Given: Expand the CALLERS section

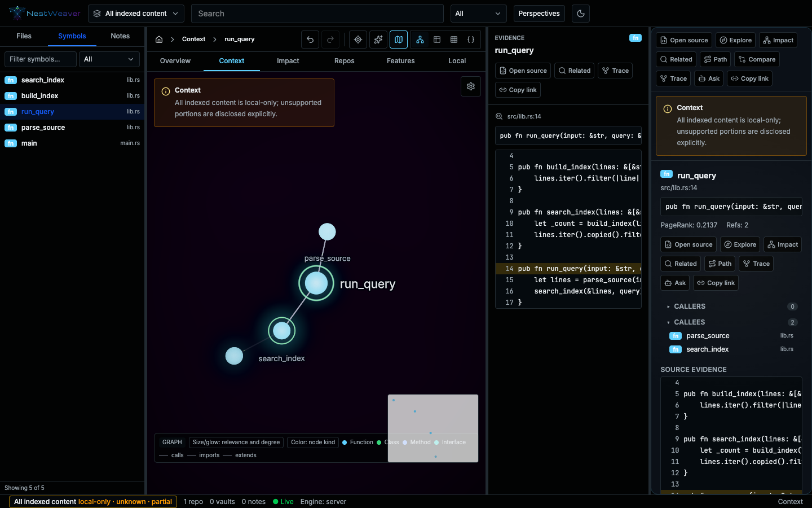Looking at the screenshot, I should 731,306.
